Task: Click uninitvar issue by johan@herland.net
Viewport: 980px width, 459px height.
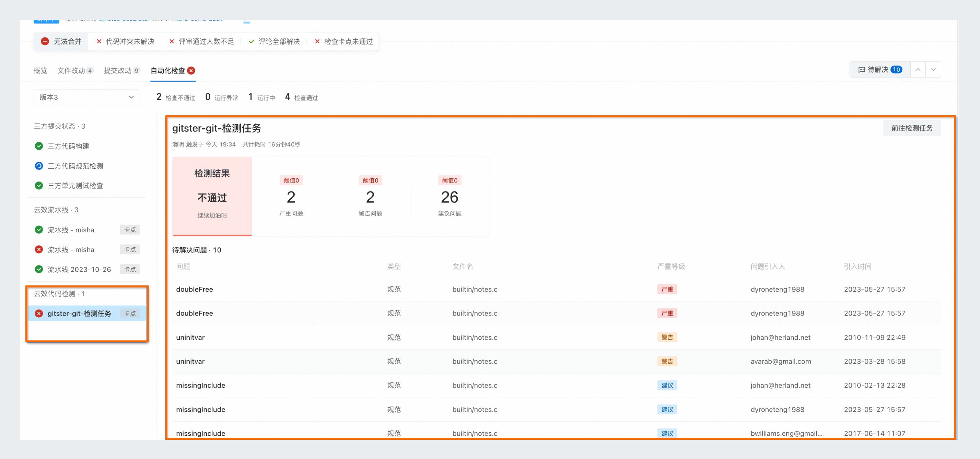Action: (556, 337)
